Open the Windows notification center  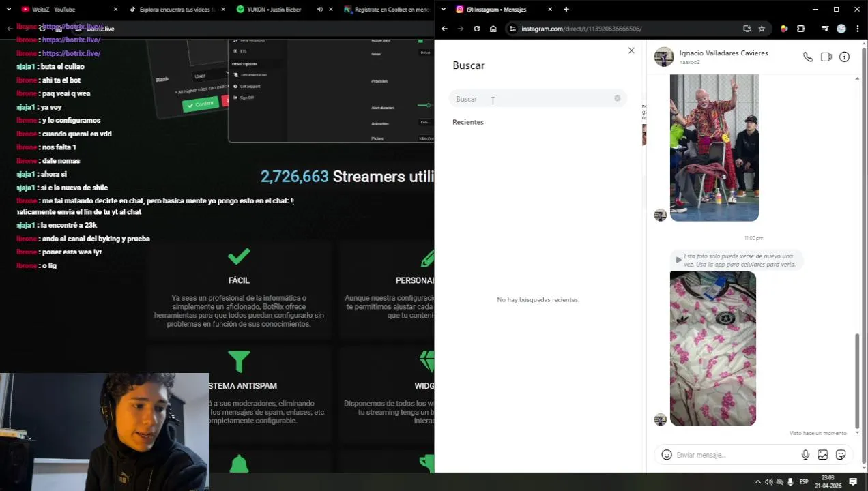click(x=853, y=482)
